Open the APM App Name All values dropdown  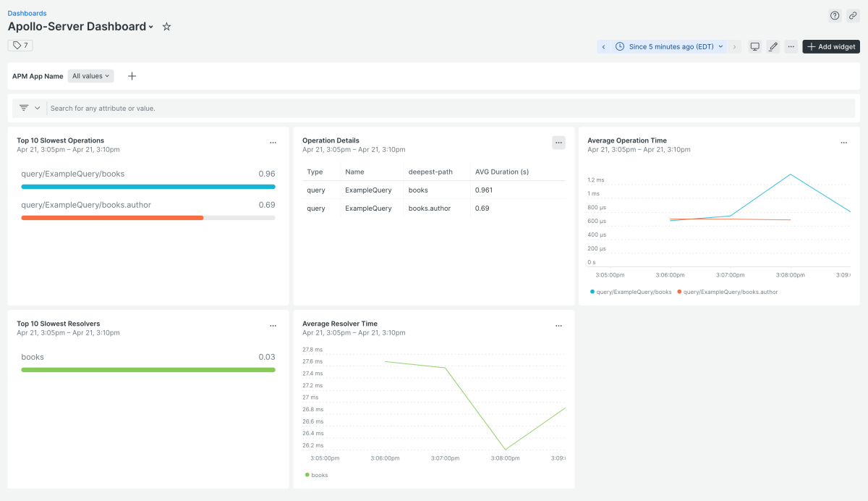(x=90, y=76)
